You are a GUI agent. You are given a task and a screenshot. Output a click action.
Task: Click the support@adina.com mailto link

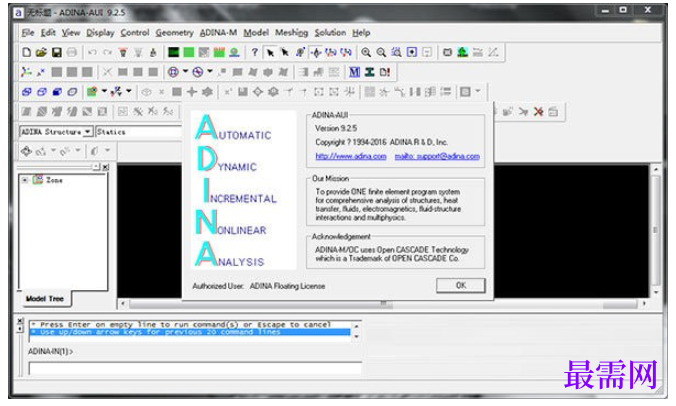(x=437, y=156)
